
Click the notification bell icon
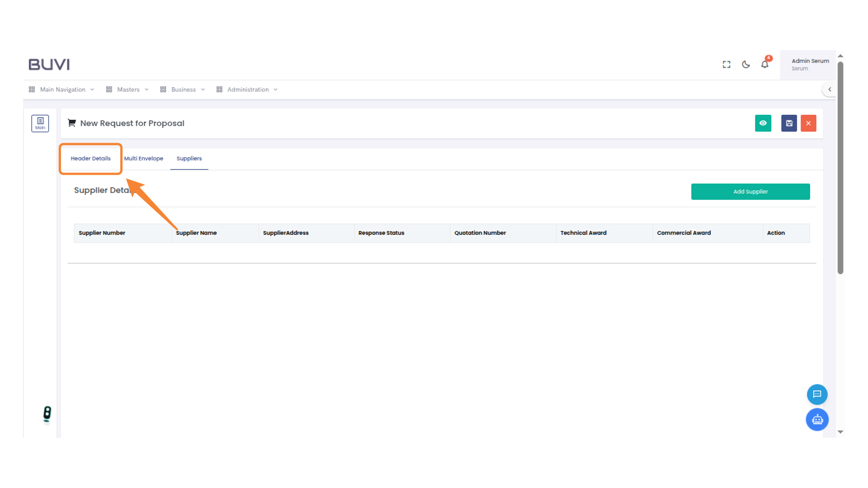click(764, 64)
